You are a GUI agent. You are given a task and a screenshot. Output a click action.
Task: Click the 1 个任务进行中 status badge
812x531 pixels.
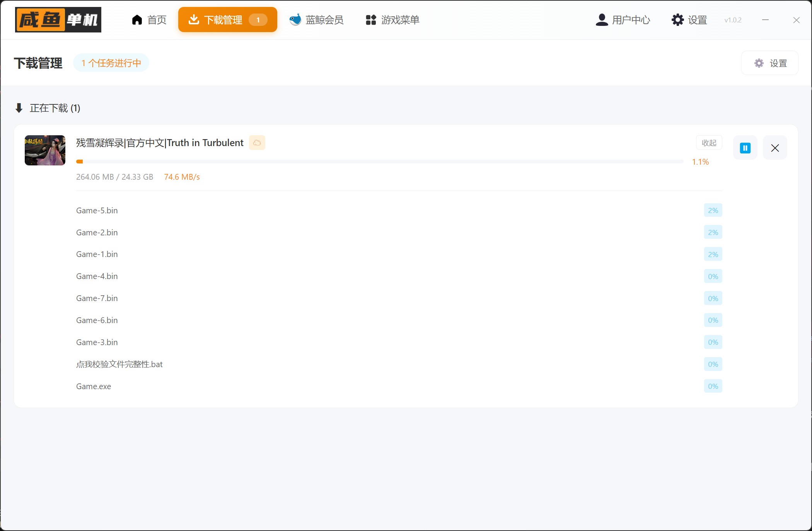tap(111, 63)
